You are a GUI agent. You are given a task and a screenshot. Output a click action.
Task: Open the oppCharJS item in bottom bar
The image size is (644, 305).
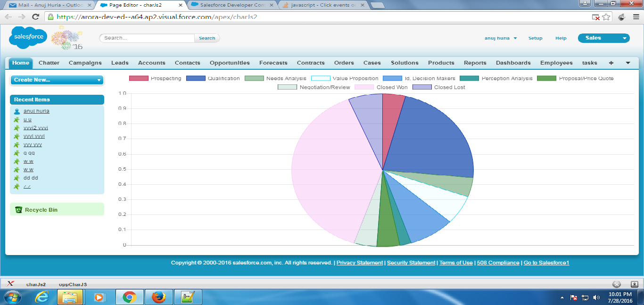73,284
